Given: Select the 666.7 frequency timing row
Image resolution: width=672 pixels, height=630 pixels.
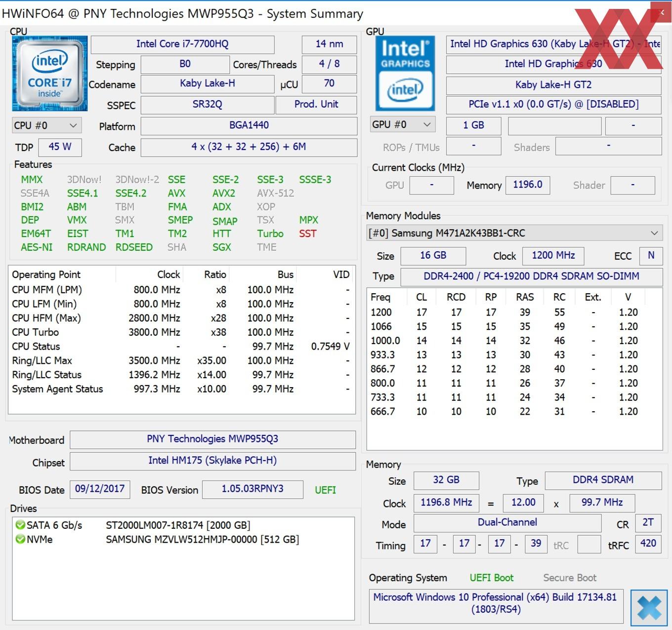Looking at the screenshot, I should click(x=514, y=412).
